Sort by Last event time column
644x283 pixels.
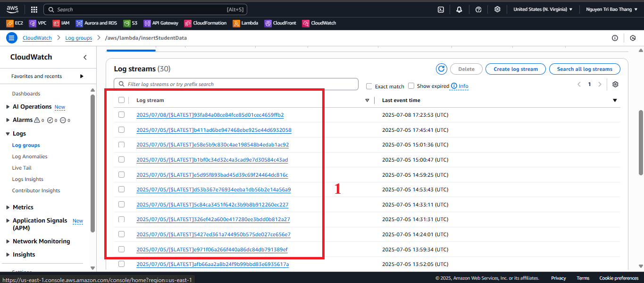(401, 100)
